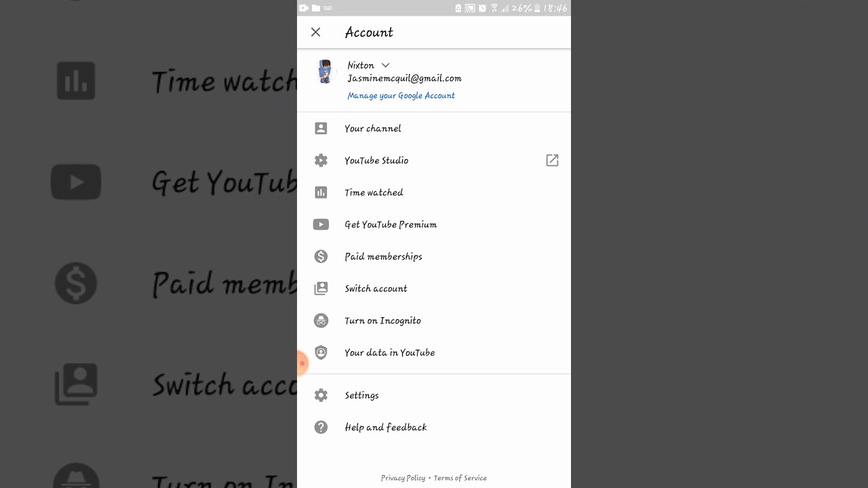Screen dimensions: 868x488
Task: Click the question mark icon beside Help and feedback
Action: (321, 427)
